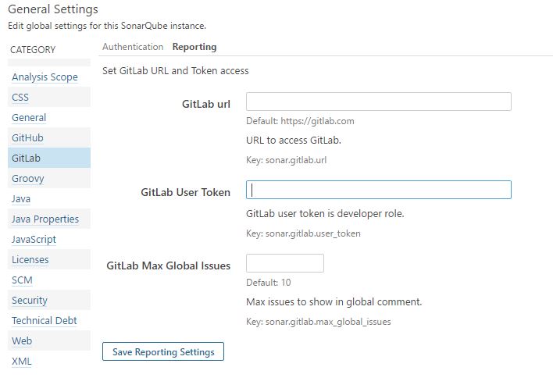Image resolution: width=553 pixels, height=392 pixels.
Task: Click the 'Default: 10' text
Action: 269,283
